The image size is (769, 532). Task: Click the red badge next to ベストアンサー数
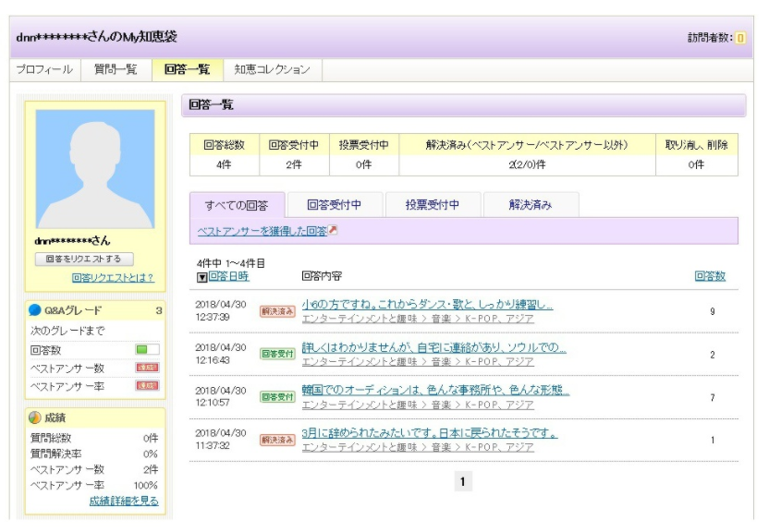147,368
